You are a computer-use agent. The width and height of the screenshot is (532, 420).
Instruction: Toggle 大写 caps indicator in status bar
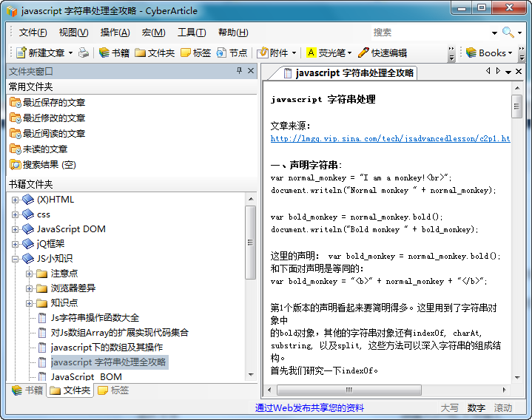[x=449, y=407]
